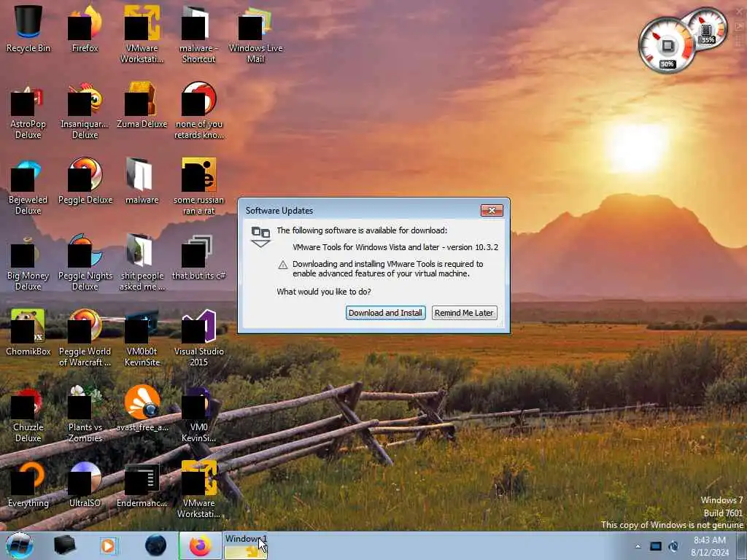Open the dark globe taskbar icon
Screen dimensions: 747x560
pos(155,545)
